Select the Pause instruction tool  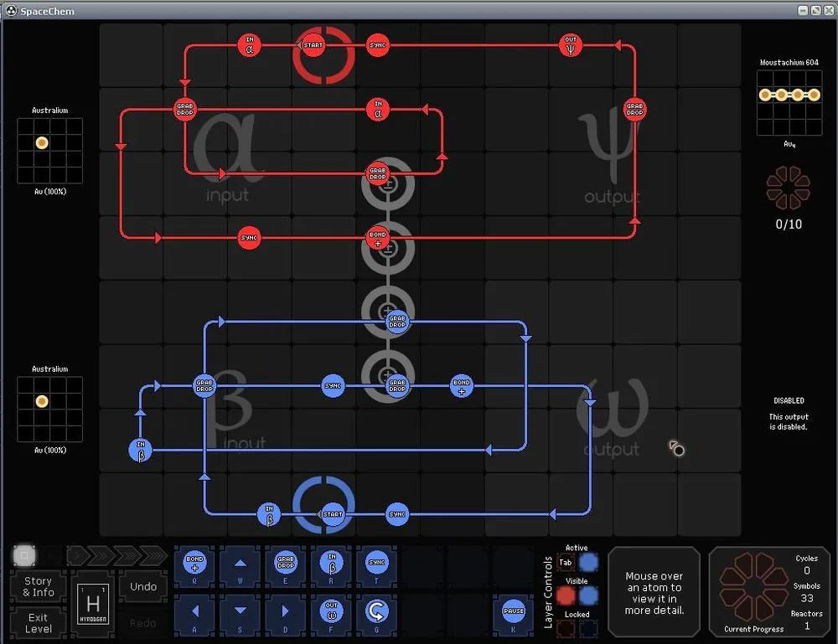pos(513,611)
